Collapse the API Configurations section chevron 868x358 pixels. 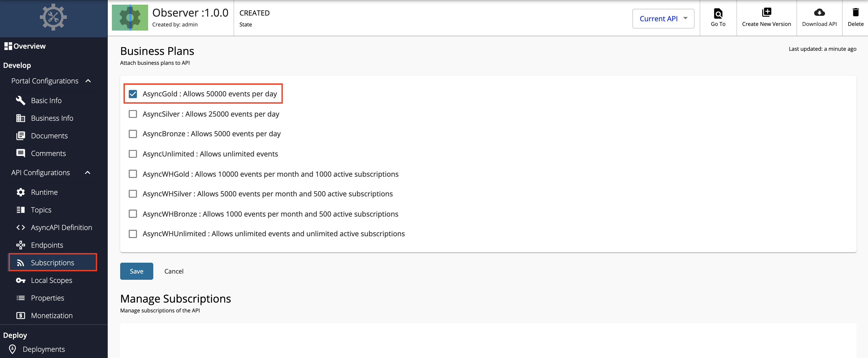click(88, 173)
